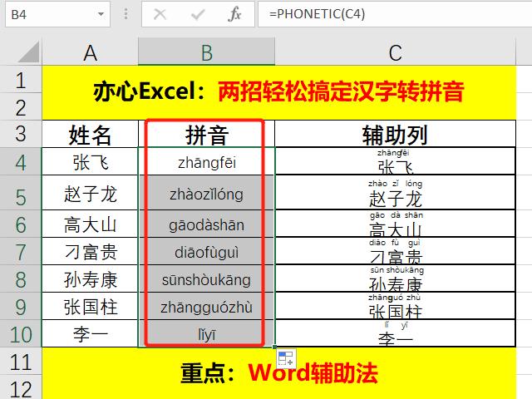
Task: Select column B header
Action: point(207,52)
